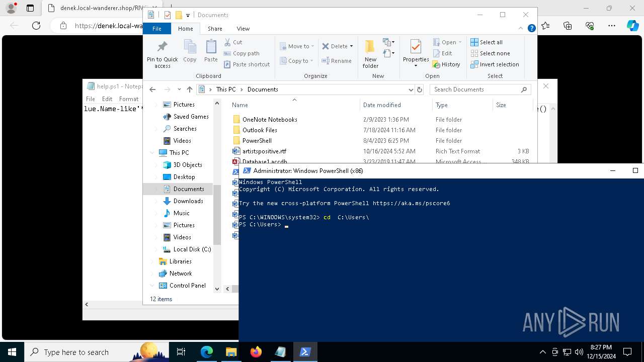Click Explorer Up one level arrow
This screenshot has height=362, width=644.
(x=189, y=89)
